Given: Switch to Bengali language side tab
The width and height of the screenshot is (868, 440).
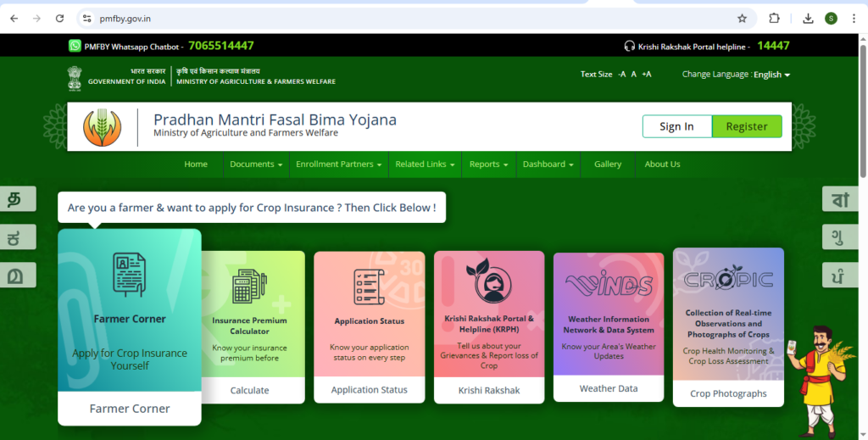Looking at the screenshot, I should tap(840, 198).
